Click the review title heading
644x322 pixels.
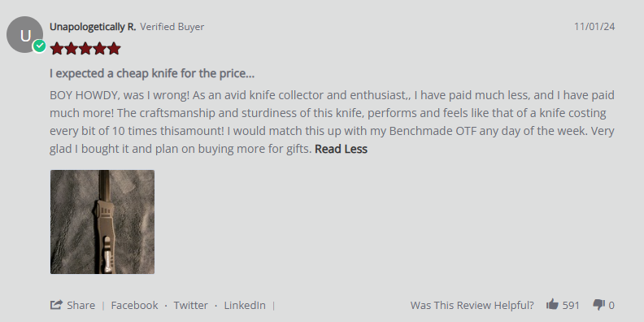click(152, 74)
